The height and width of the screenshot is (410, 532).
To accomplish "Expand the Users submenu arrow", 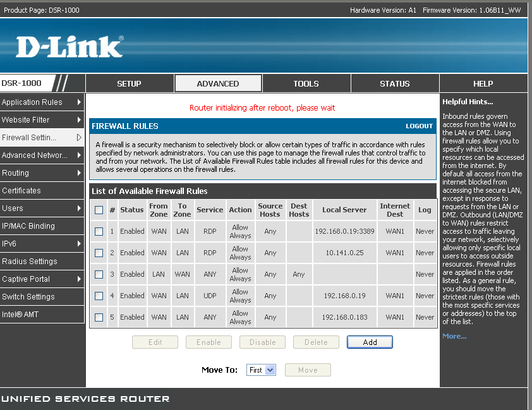I will [x=79, y=208].
